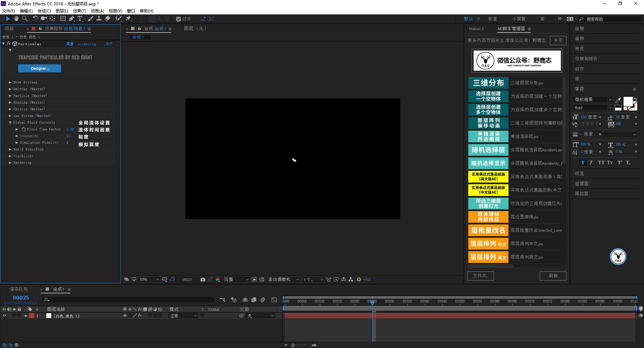Toggle the 对齐 snapping checkbox
The width and height of the screenshot is (644, 348).
tap(178, 19)
